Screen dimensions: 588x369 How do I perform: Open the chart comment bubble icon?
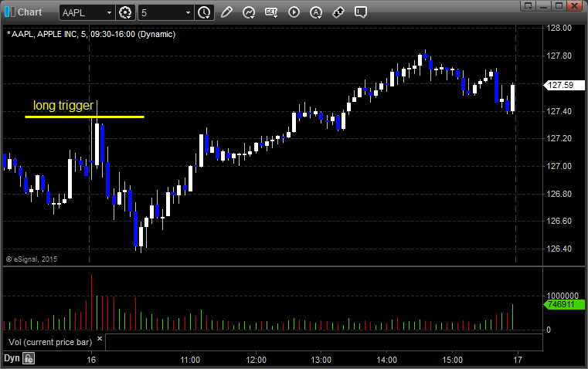tap(360, 12)
